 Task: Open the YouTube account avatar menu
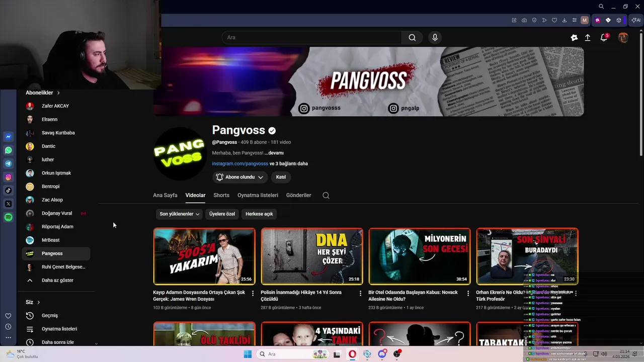pos(623,38)
